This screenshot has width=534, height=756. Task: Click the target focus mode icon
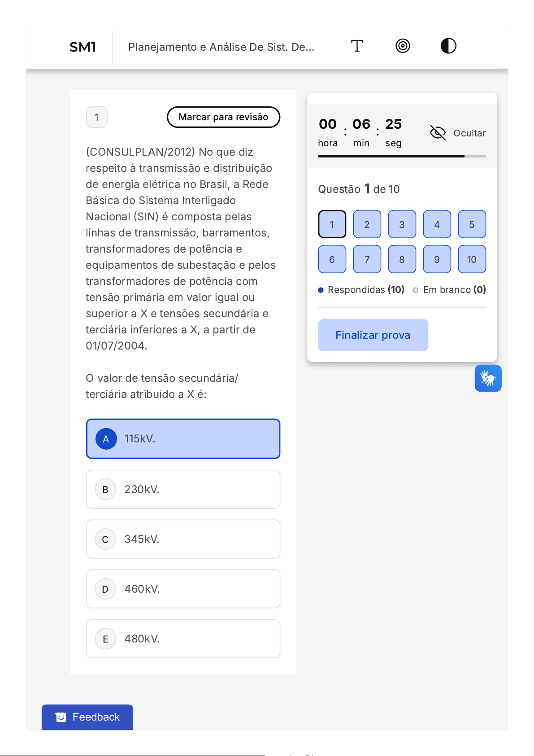pos(403,46)
